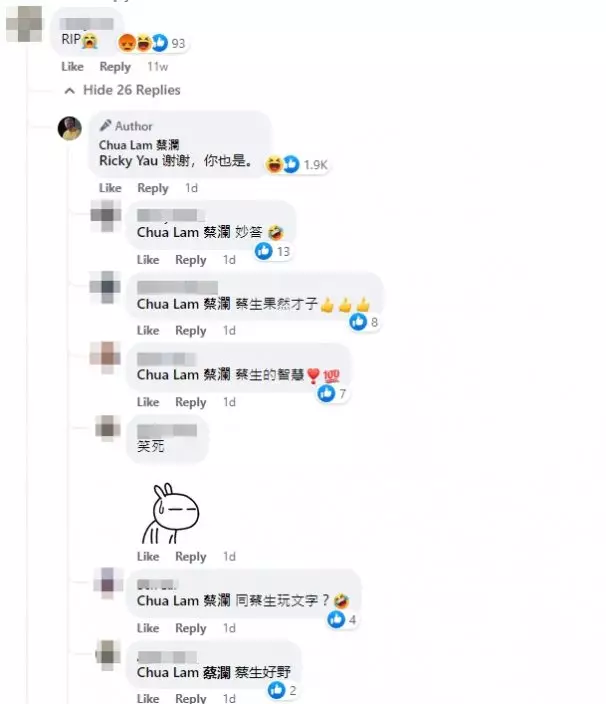The height and width of the screenshot is (704, 606).
Task: Open the 11w timestamp of RIP comment
Action: click(x=157, y=66)
